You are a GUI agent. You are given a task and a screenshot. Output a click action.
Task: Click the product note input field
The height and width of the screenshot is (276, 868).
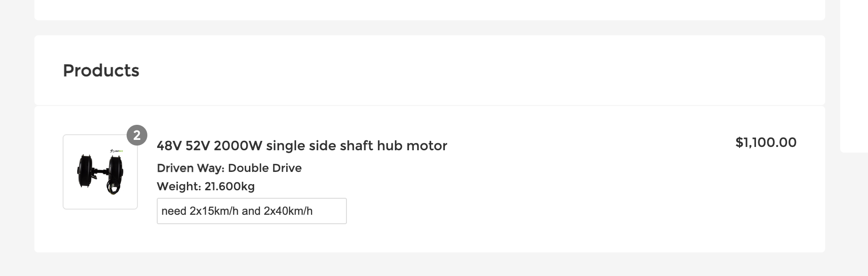(x=251, y=211)
